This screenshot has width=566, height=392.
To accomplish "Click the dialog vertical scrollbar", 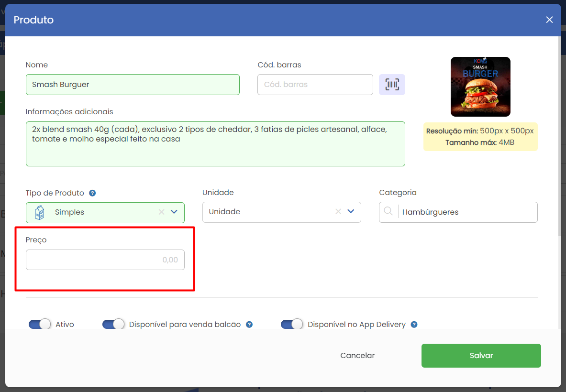I will coord(559,137).
